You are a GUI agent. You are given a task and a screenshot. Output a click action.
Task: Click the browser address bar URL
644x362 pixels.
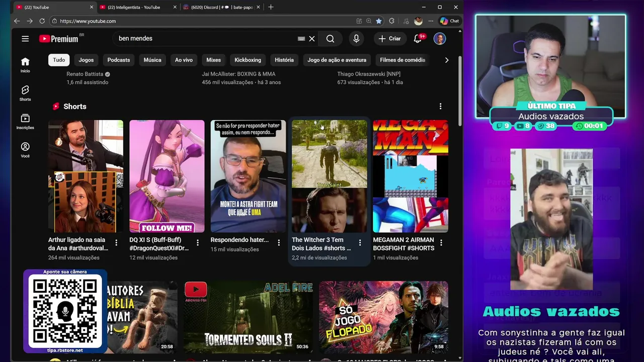88,21
